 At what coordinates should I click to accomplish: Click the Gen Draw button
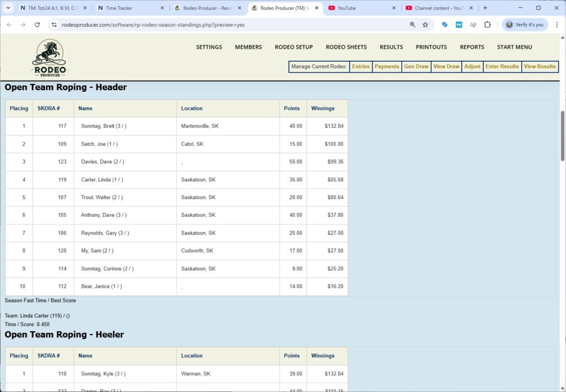(416, 66)
